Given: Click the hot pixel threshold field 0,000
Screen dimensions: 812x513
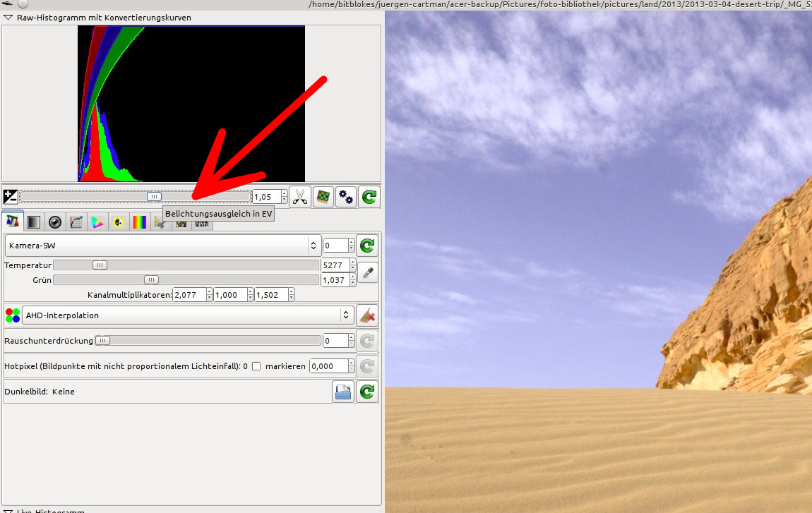Looking at the screenshot, I should pyautogui.click(x=329, y=366).
